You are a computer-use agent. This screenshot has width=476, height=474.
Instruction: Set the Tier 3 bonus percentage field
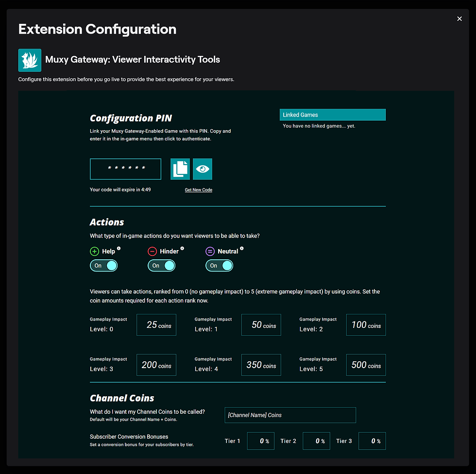pyautogui.click(x=372, y=441)
